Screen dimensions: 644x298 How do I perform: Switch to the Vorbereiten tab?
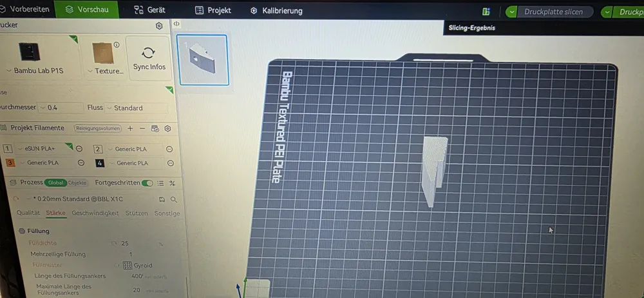tap(24, 9)
